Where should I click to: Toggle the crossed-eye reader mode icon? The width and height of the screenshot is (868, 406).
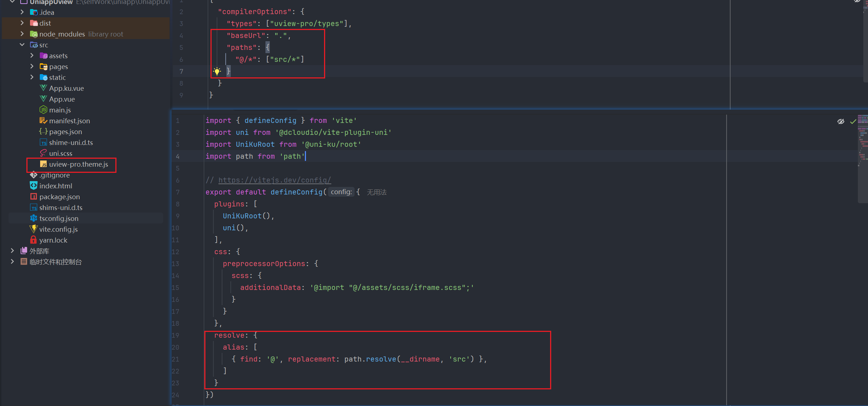(x=841, y=121)
